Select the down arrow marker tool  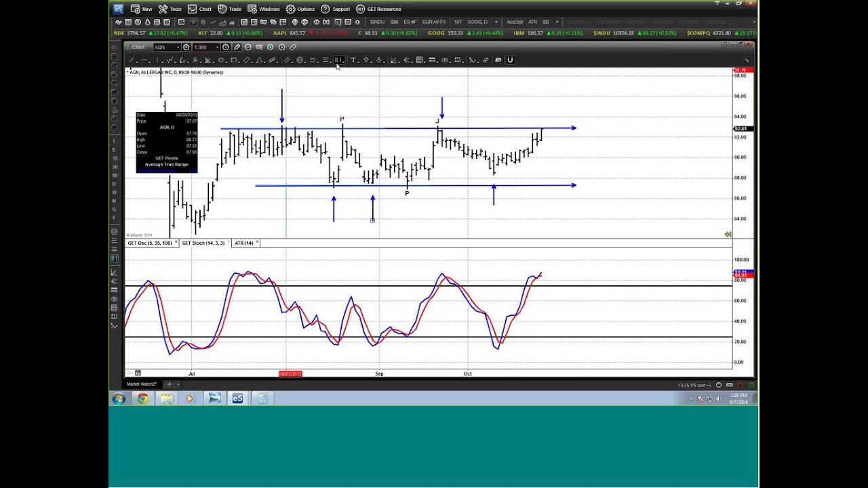[379, 60]
